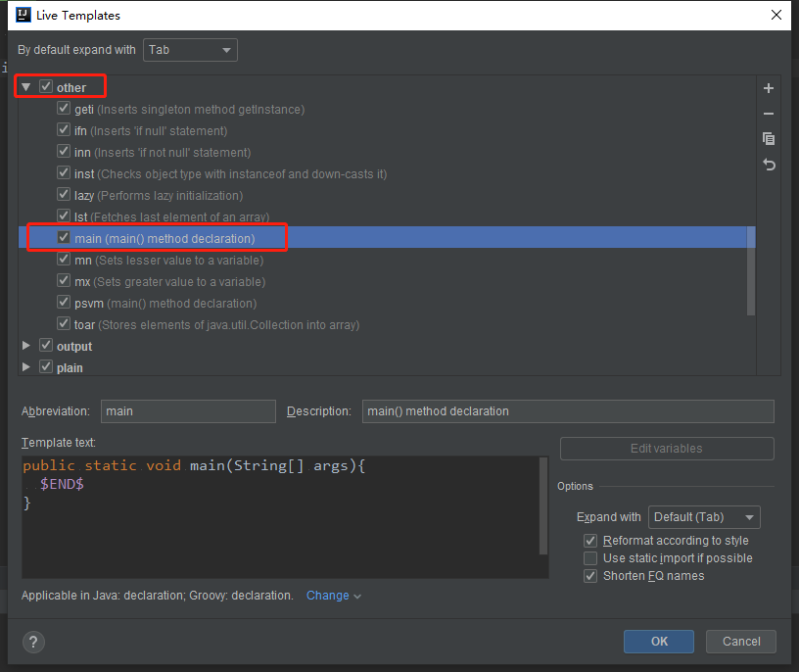Expand the output template group
Viewport: 799px width, 672px height.
click(26, 346)
